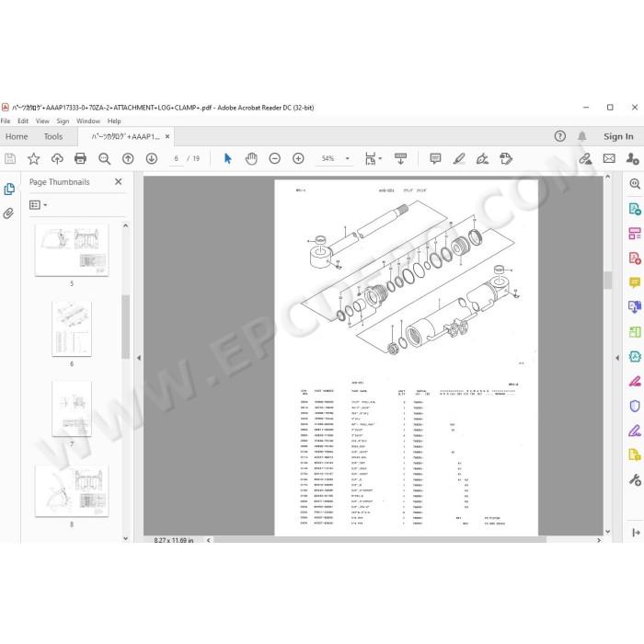This screenshot has height=644, width=644.
Task: Open the Create PDF tool in right pane
Action: point(635,258)
